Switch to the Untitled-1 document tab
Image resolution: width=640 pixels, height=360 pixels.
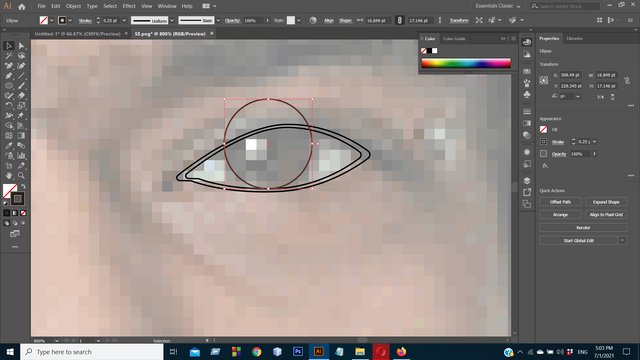(78, 34)
